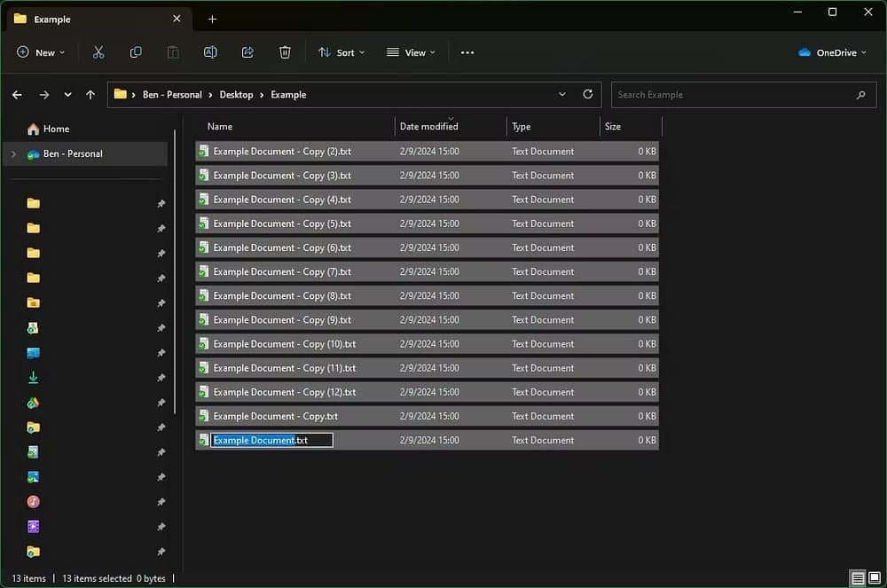Click the OneDrive button in the toolbar
Image resolution: width=887 pixels, height=588 pixels.
pyautogui.click(x=830, y=52)
